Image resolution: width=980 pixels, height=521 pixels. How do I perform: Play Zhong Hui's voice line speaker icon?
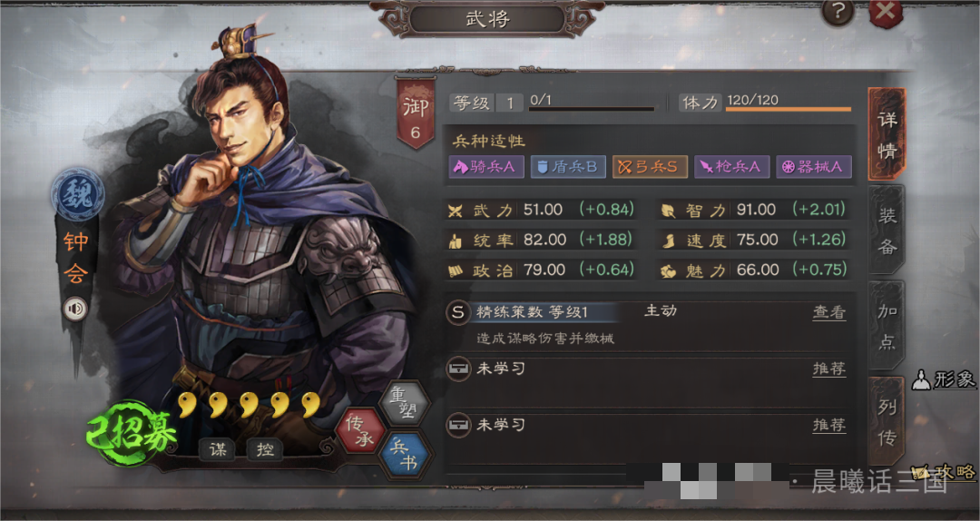coord(75,309)
